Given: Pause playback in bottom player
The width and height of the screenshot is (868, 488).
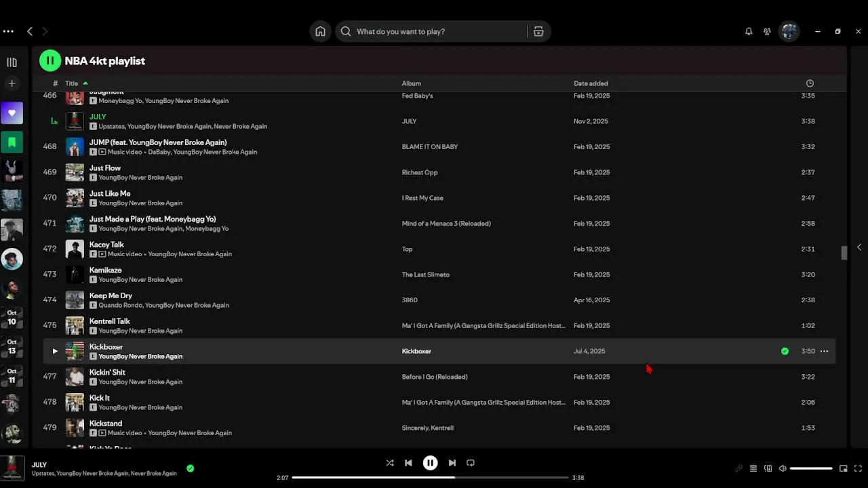Looking at the screenshot, I should pyautogui.click(x=430, y=463).
